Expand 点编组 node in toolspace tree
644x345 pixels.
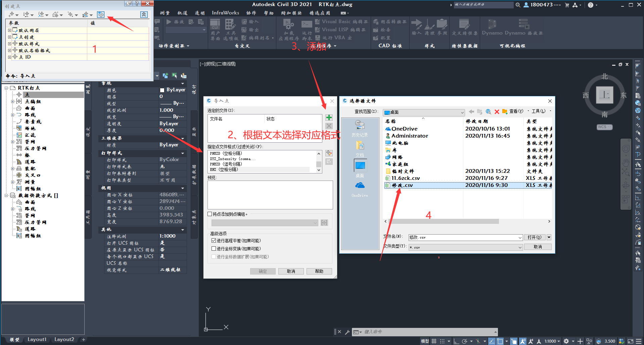pyautogui.click(x=12, y=101)
